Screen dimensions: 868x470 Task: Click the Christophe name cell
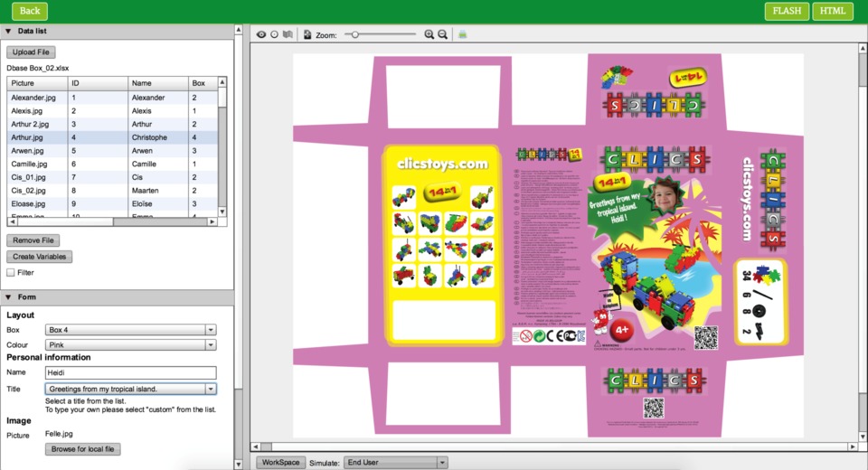pos(157,137)
